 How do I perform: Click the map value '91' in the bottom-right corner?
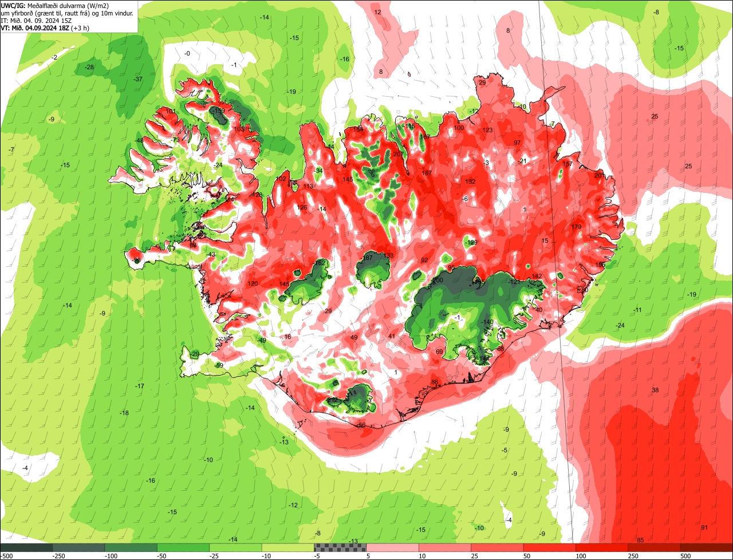click(x=704, y=527)
